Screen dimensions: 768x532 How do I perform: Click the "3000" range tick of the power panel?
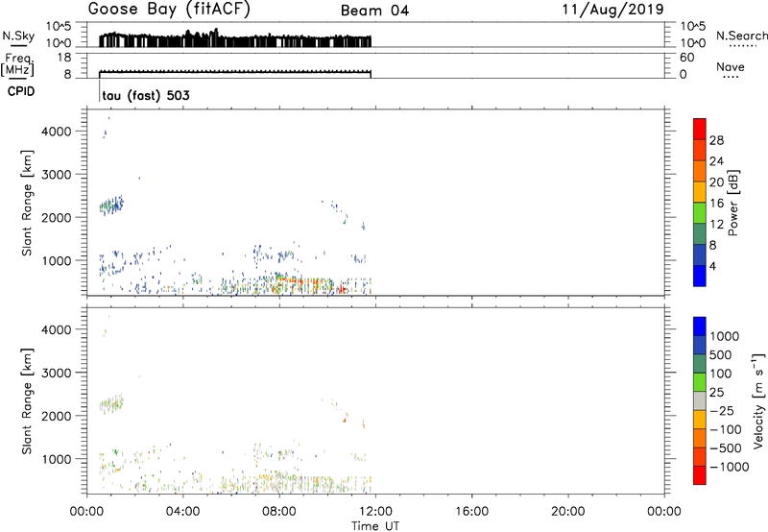pos(56,175)
